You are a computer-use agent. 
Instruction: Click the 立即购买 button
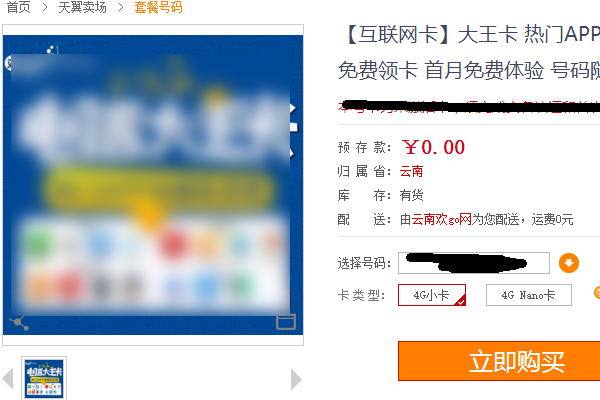(x=499, y=361)
